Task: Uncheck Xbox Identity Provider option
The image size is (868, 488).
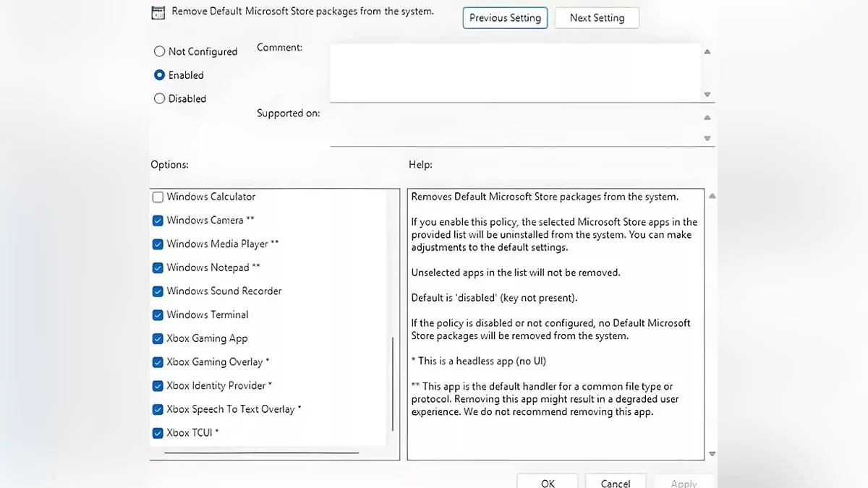Action: (x=158, y=386)
